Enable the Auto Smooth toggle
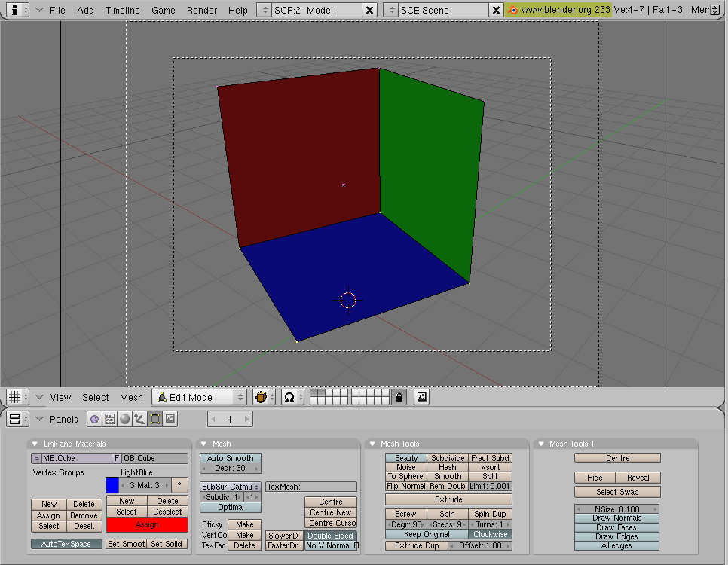728x565 pixels. click(x=230, y=458)
